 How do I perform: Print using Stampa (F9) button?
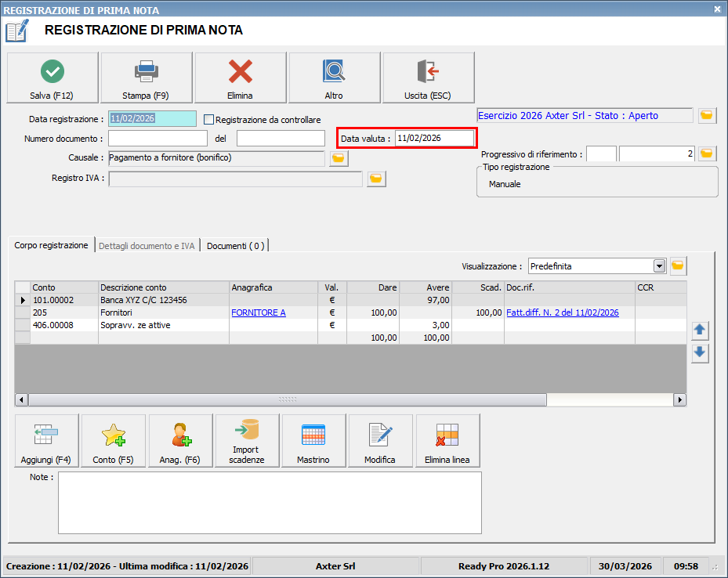point(147,78)
